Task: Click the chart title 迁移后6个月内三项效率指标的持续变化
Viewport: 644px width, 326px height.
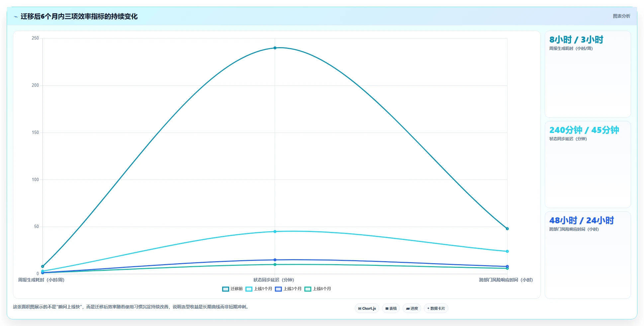Action: click(79, 16)
